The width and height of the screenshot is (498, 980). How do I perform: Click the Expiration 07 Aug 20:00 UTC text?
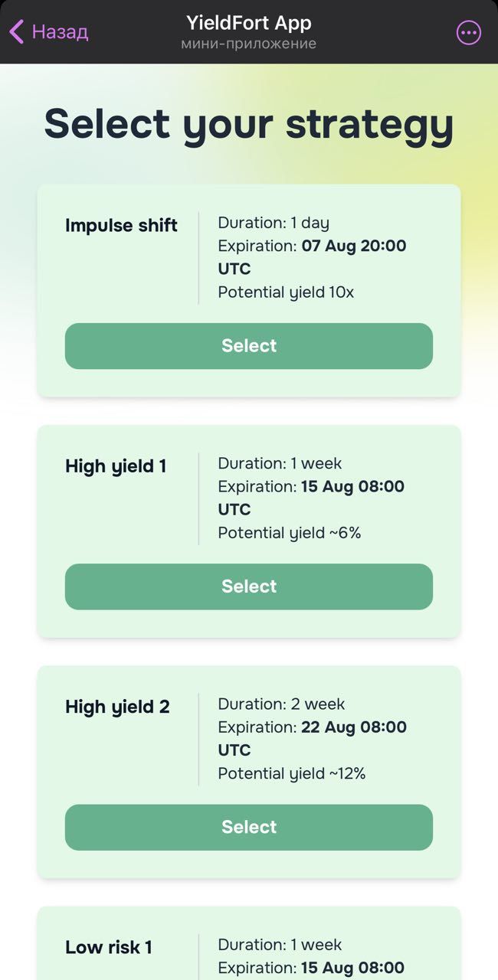tap(311, 256)
